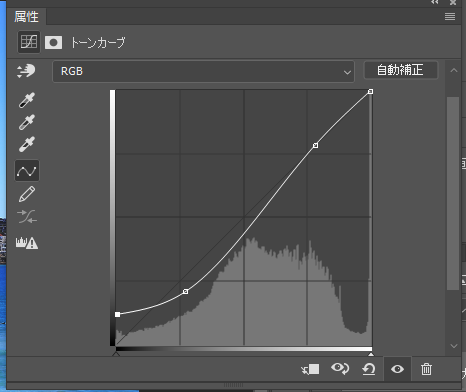Select the 属性 tab
The width and height of the screenshot is (466, 392).
pos(26,17)
